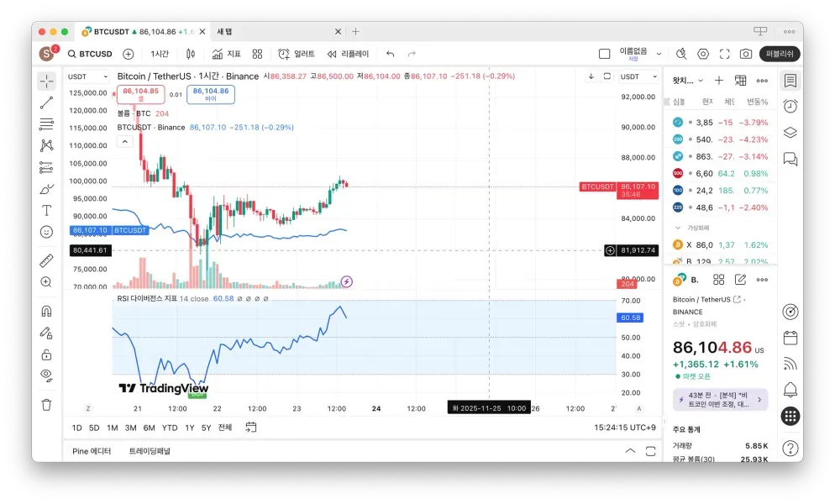This screenshot has width=835, height=504.
Task: Click the undo arrow
Action: click(x=391, y=54)
